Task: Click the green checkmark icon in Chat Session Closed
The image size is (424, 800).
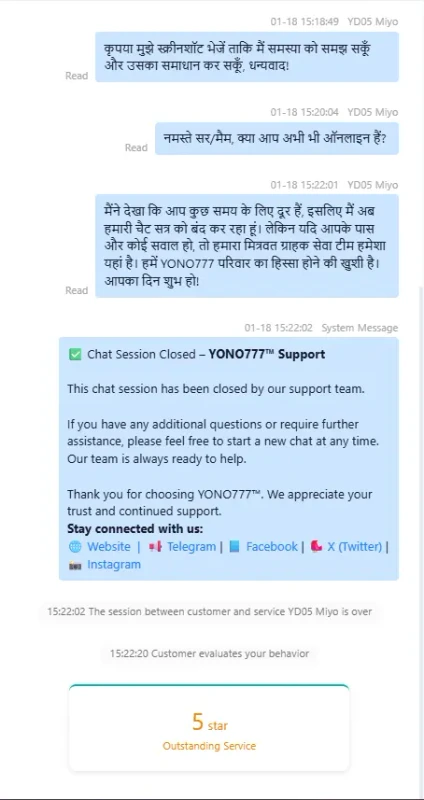Action: point(75,354)
